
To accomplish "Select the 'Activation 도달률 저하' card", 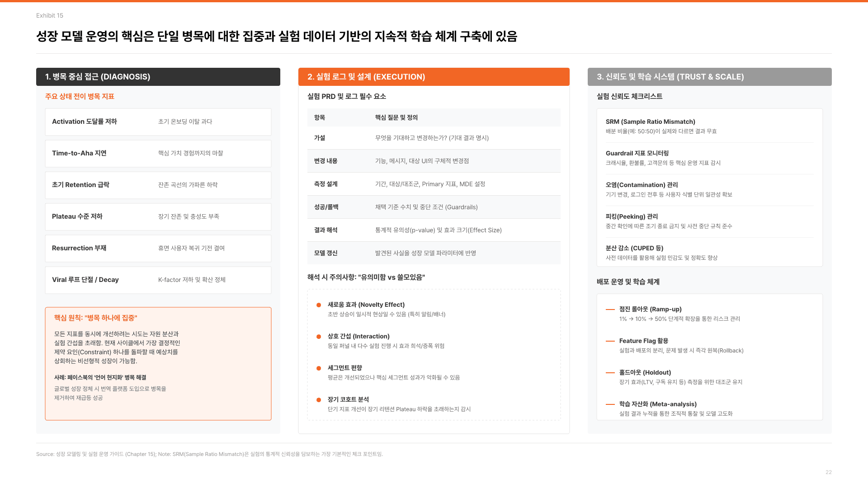I will pyautogui.click(x=158, y=122).
